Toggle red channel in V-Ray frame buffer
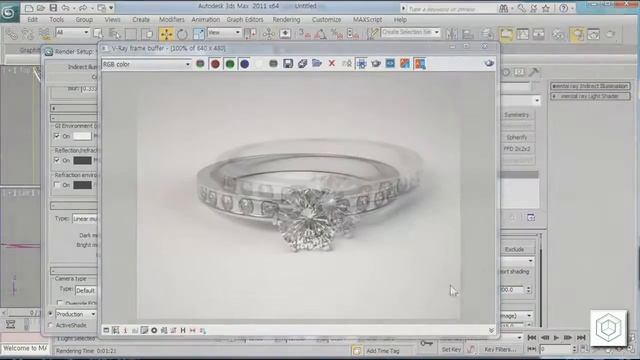This screenshot has height=360, width=640. [x=215, y=64]
